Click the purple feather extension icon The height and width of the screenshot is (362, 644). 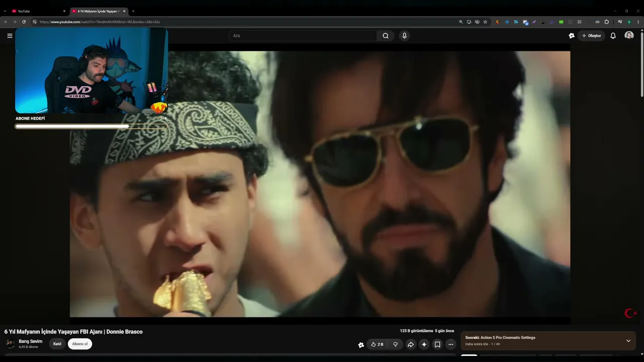pos(534,22)
